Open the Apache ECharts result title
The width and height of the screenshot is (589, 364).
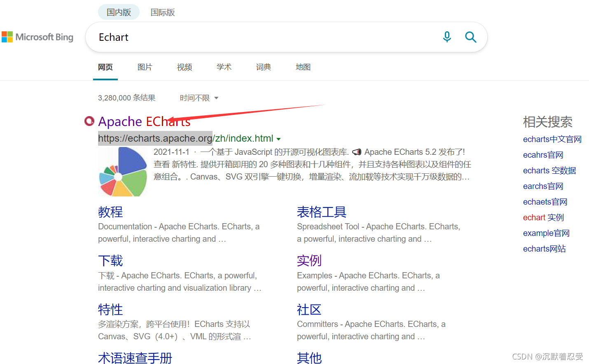[x=144, y=121]
